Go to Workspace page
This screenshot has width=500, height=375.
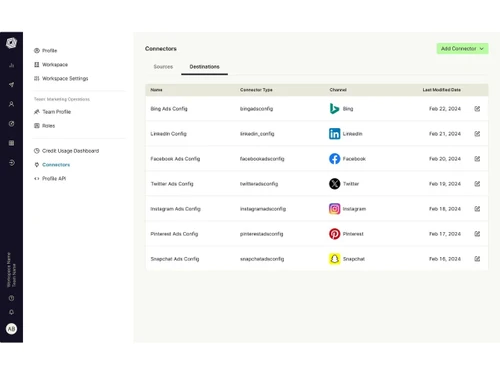coord(51,65)
